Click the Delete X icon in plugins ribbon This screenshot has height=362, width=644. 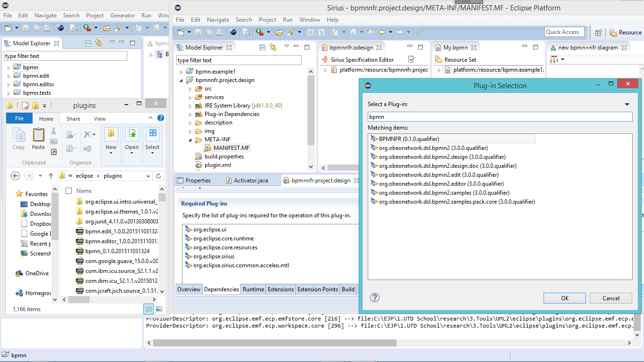tap(87, 135)
